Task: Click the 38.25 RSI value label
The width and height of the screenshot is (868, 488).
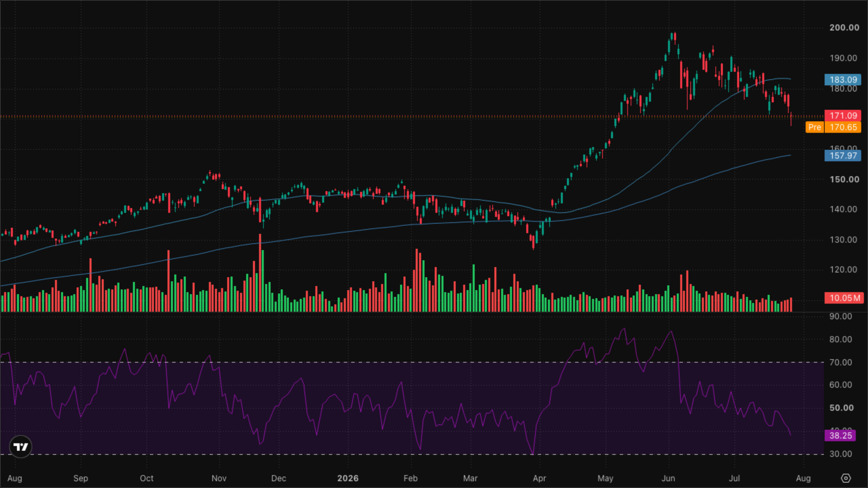Action: point(840,435)
